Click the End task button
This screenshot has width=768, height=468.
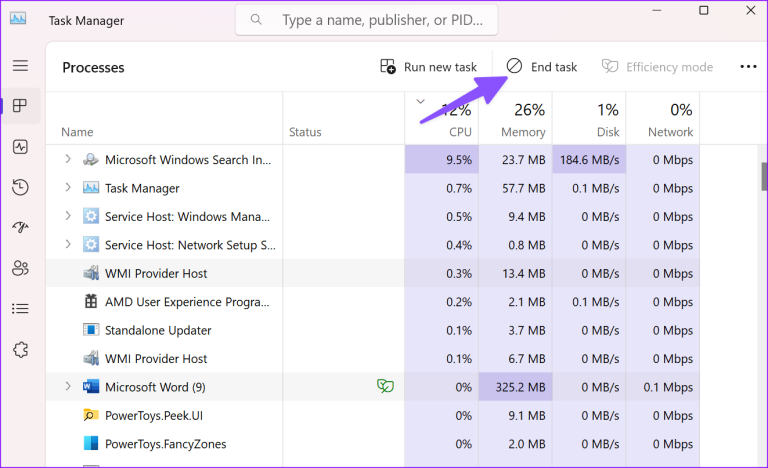[x=542, y=67]
